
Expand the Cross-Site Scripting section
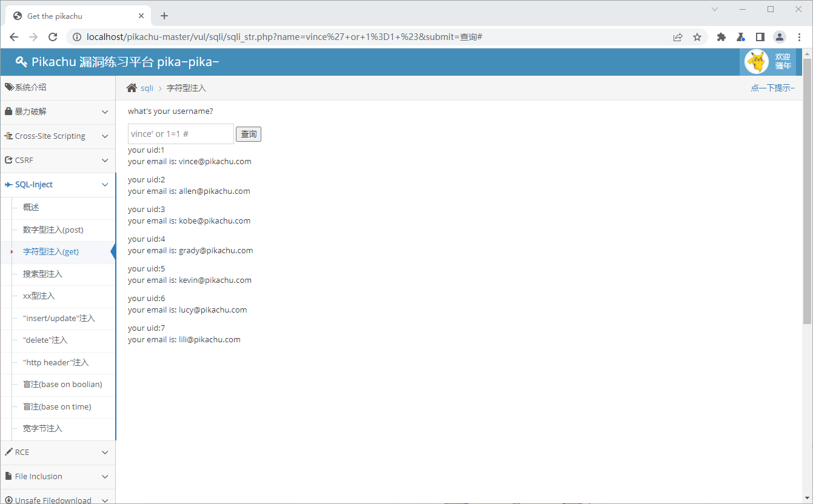[x=58, y=136]
